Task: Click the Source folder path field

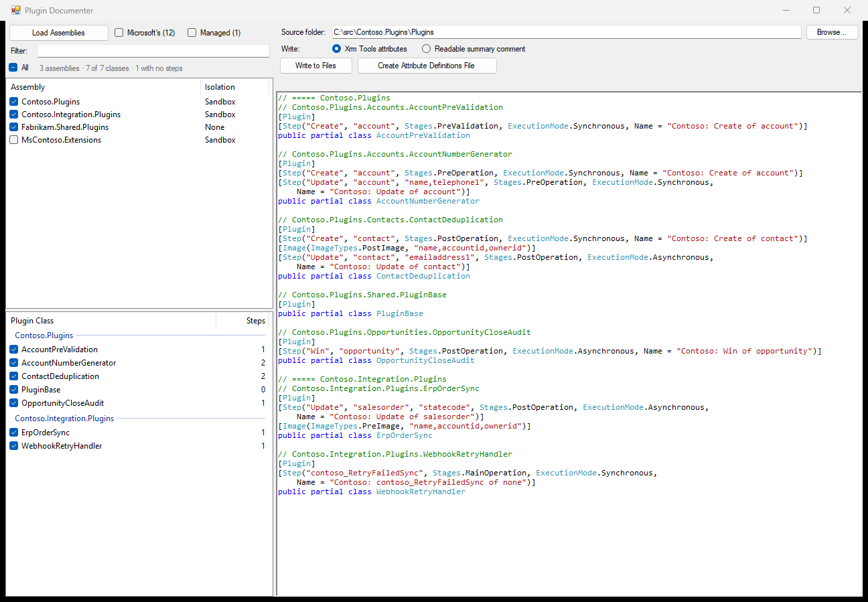Action: pos(566,32)
